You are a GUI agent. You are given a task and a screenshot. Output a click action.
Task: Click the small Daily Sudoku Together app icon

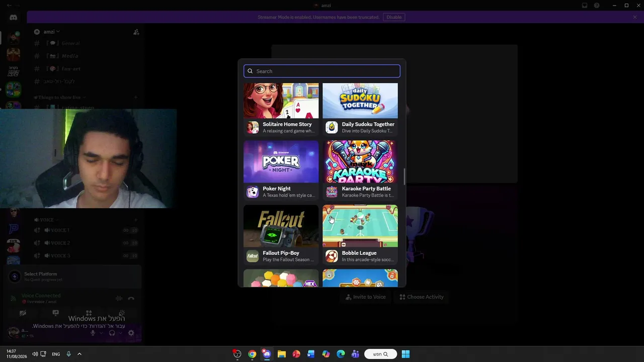click(332, 127)
